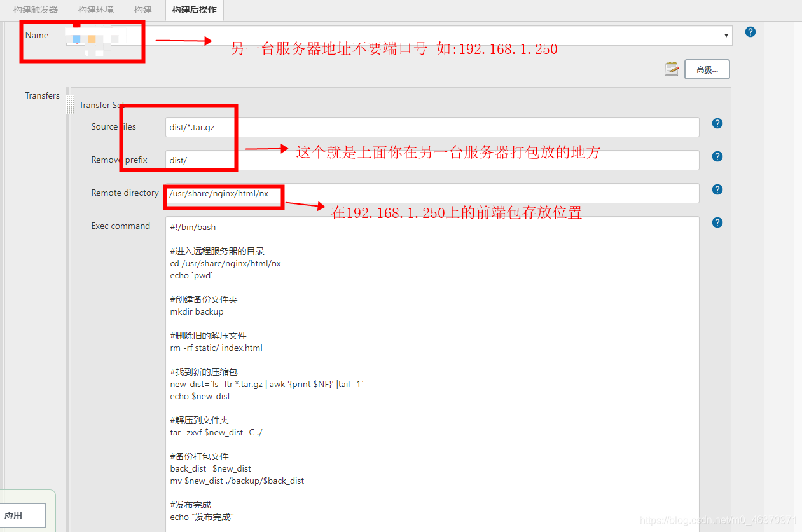The width and height of the screenshot is (802, 532).
Task: Click the line 'cd /usr/share/nginx/html/nx'
Action: tap(225, 263)
